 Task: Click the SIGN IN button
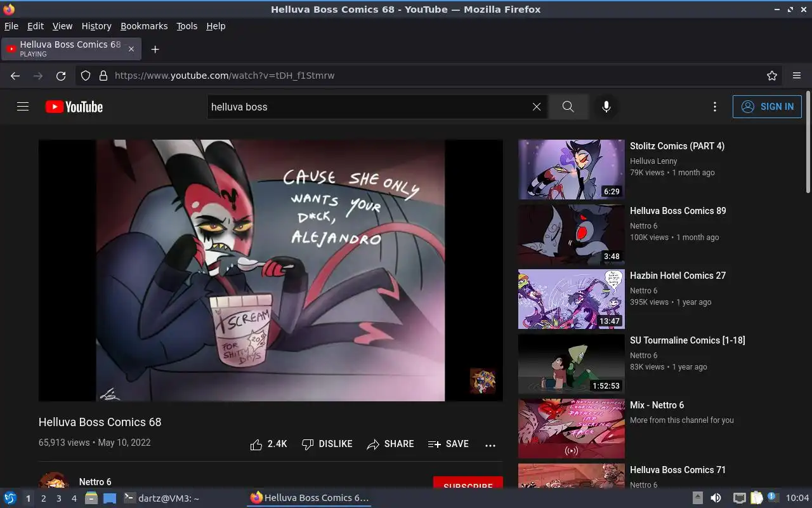pyautogui.click(x=767, y=107)
